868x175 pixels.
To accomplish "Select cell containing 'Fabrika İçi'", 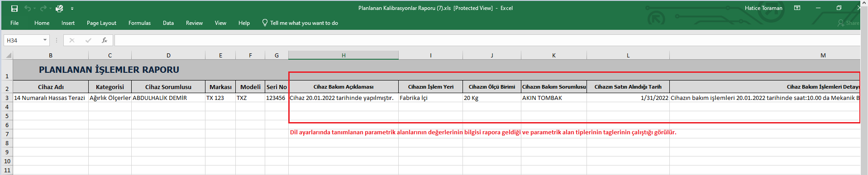I will coord(430,98).
